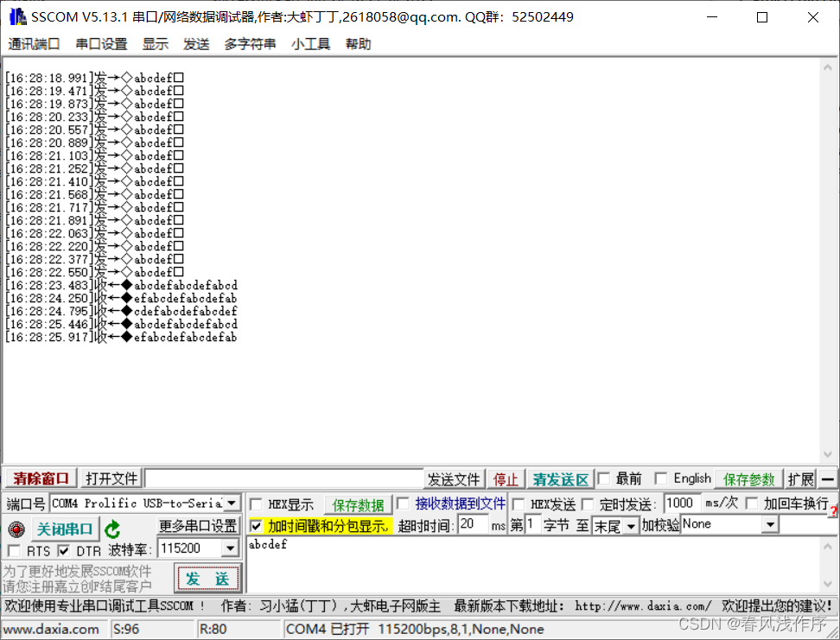840x640 pixels.
Task: Click the 发送 send button
Action: click(x=207, y=578)
